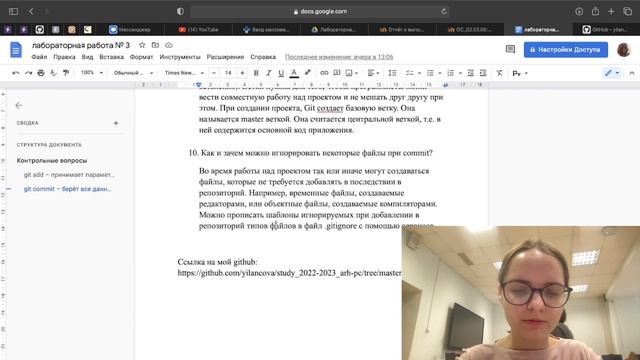
Task: Click the bulleted list icon
Action: (x=430, y=73)
